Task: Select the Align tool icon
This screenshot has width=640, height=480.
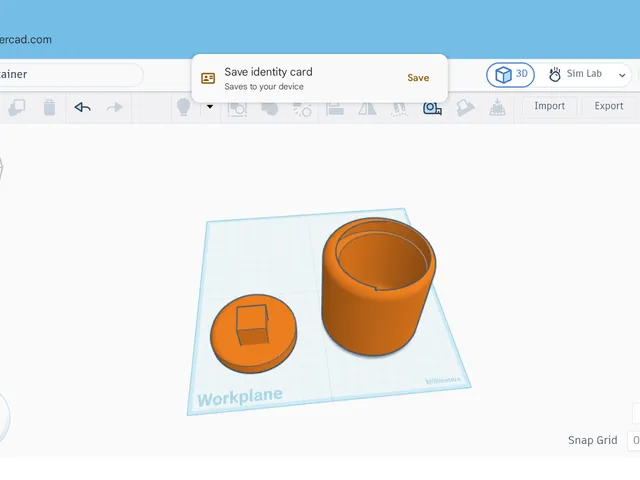Action: coord(335,109)
